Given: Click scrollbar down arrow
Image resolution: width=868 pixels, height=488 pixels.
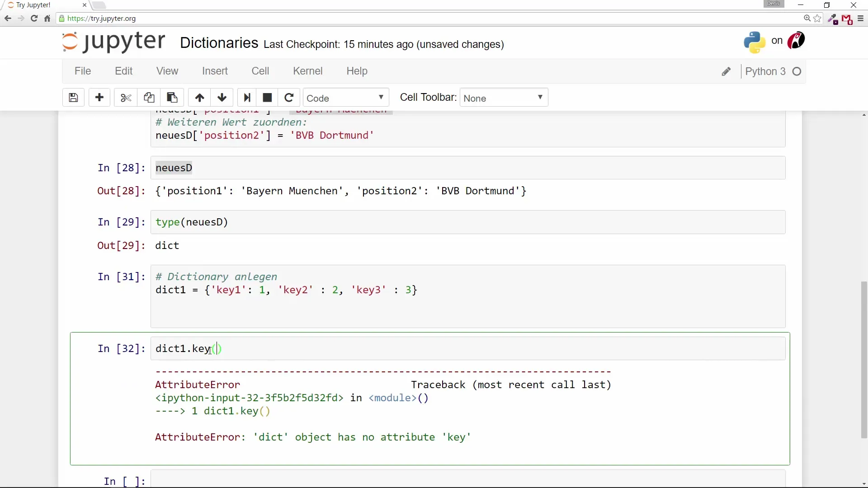Looking at the screenshot, I should (864, 484).
